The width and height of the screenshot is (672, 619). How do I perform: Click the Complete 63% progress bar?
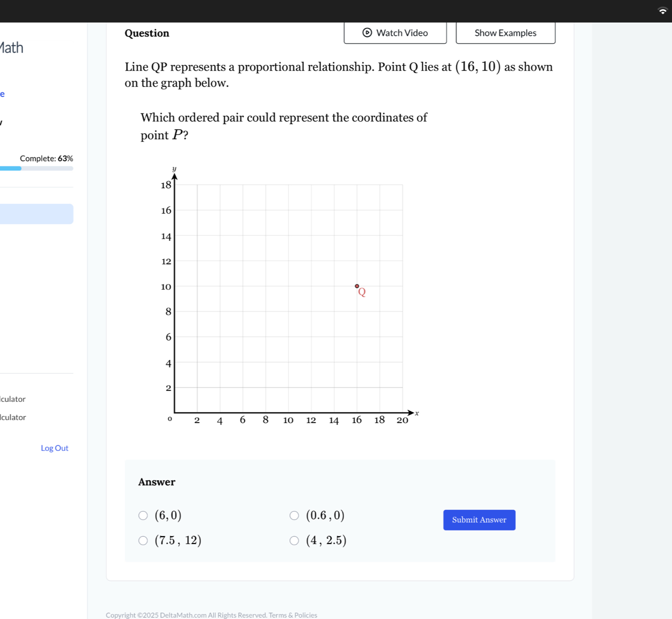tap(37, 168)
